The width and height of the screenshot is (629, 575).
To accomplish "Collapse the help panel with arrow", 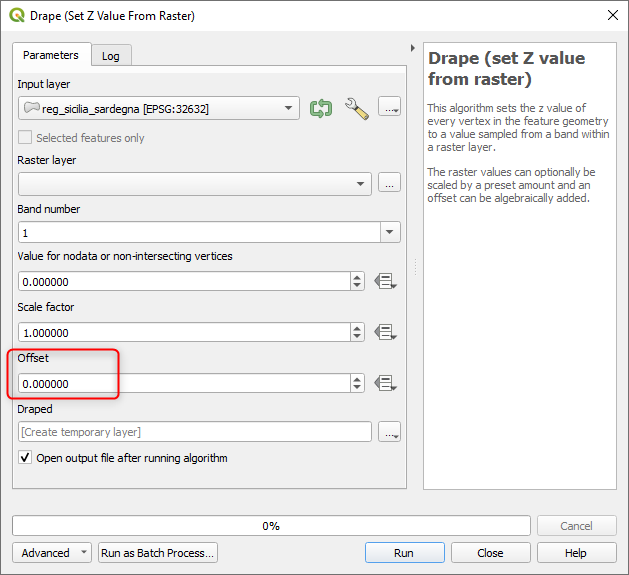I will (x=413, y=48).
